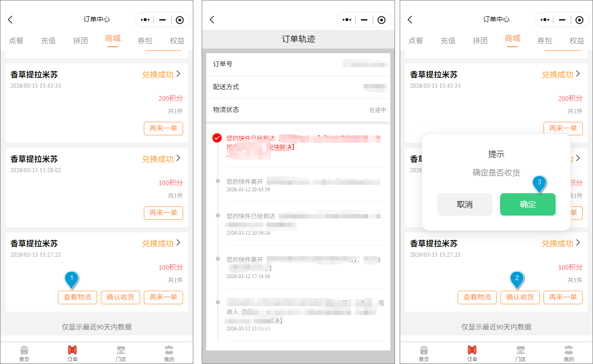Open the 门店 store icon in the left screen's bottom bar
This screenshot has width=593, height=364.
pyautogui.click(x=121, y=353)
